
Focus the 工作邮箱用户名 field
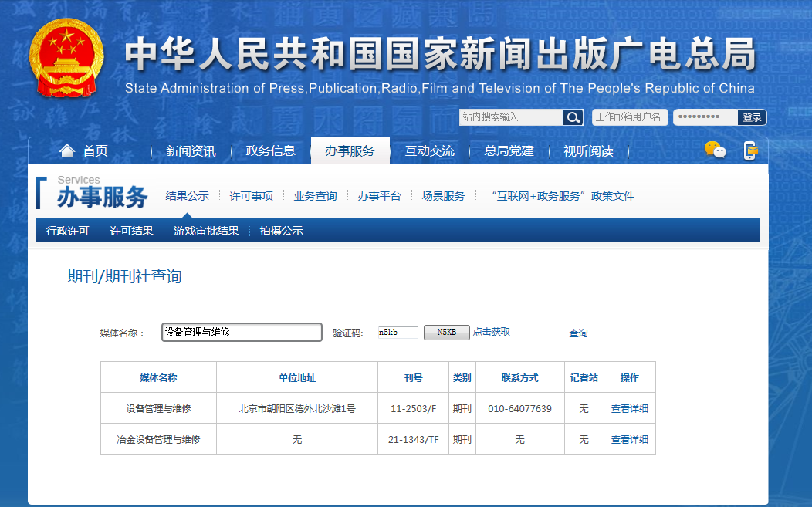coord(631,117)
